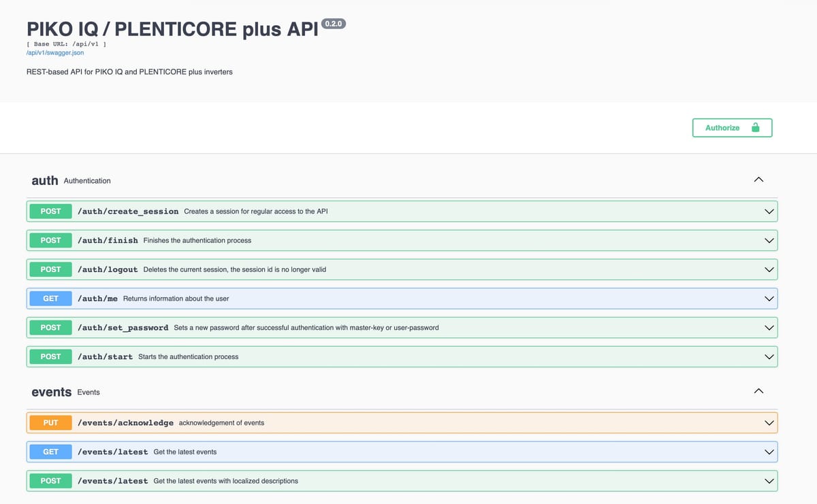Open the auth Authentication section header
Viewport: 817px width, 504px height.
point(45,180)
